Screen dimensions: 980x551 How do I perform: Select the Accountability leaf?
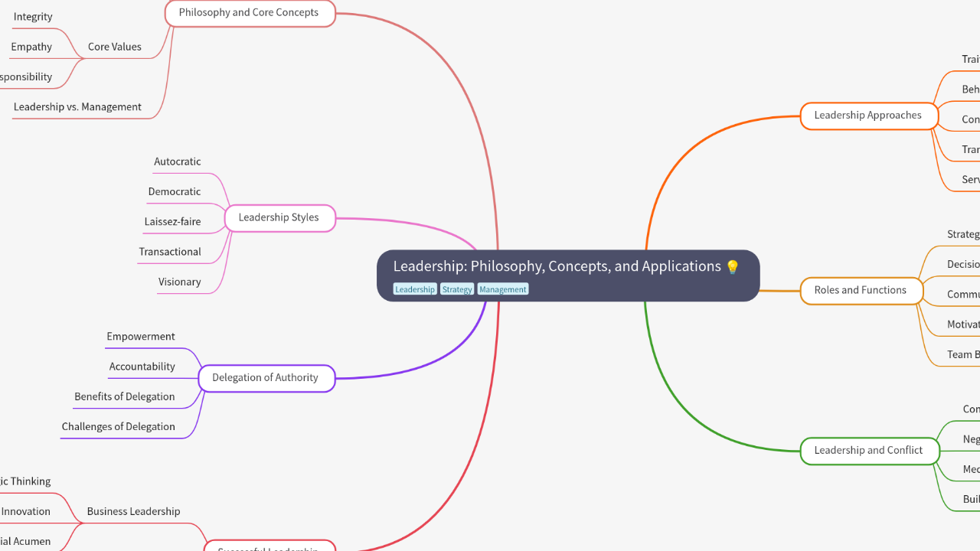tap(142, 367)
